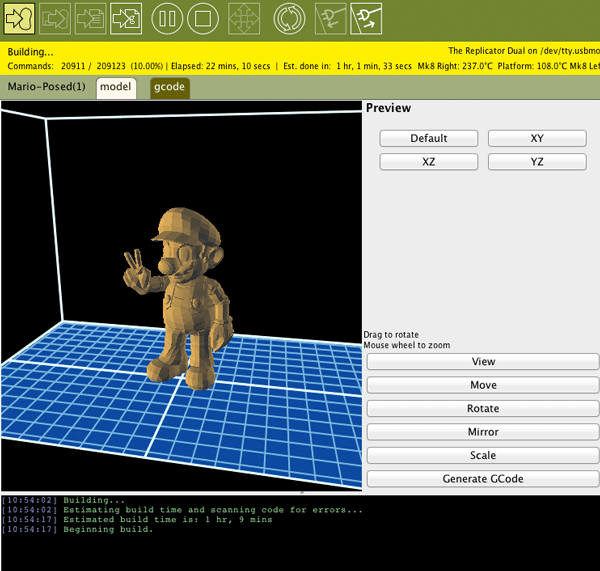Click the connect to machine plug icon
The image size is (600, 571).
(x=331, y=19)
